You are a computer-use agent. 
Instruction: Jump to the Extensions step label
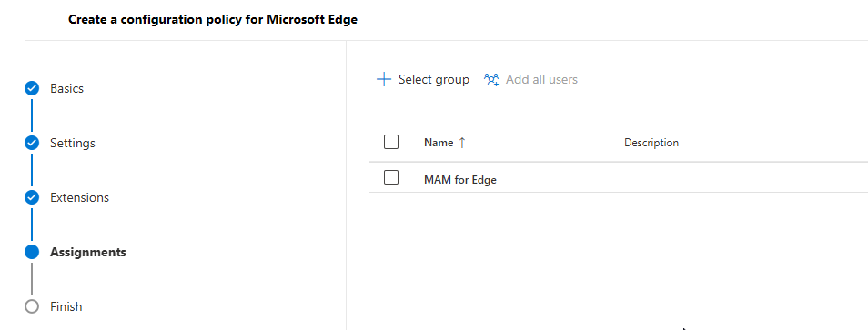pos(80,197)
